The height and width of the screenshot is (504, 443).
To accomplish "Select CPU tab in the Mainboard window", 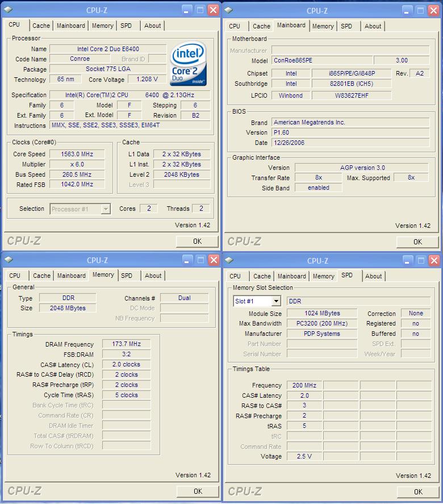I will [235, 26].
